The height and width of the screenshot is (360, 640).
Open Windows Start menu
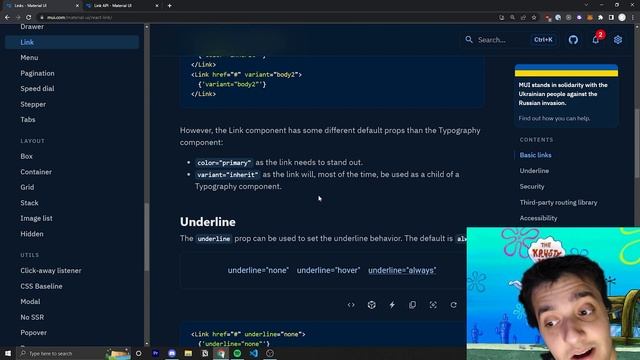(8, 353)
